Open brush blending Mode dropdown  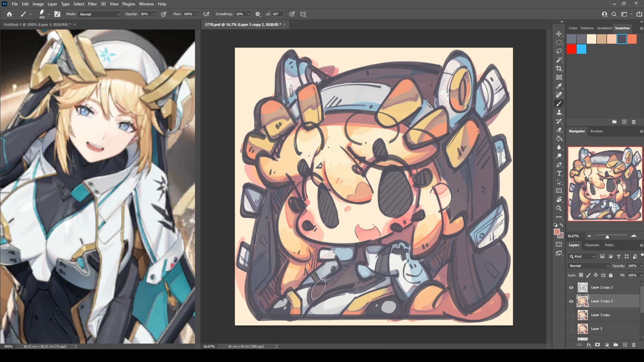(100, 14)
